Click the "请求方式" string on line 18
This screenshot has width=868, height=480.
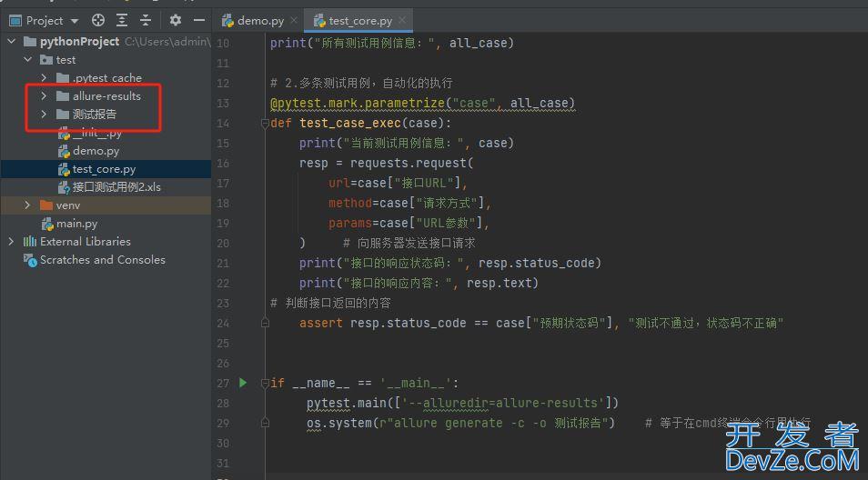pyautogui.click(x=448, y=203)
